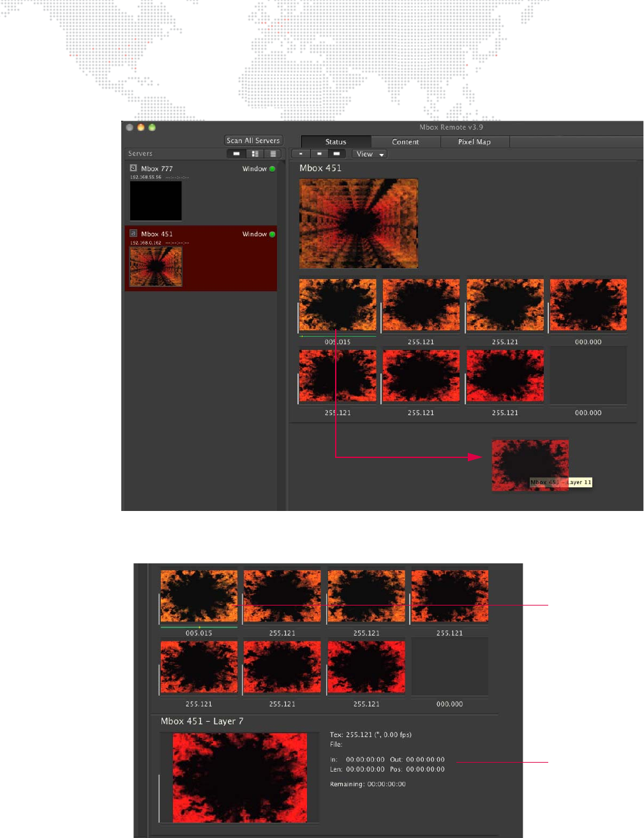
Task: Click the Mbox 777 server type icon
Action: coord(133,169)
